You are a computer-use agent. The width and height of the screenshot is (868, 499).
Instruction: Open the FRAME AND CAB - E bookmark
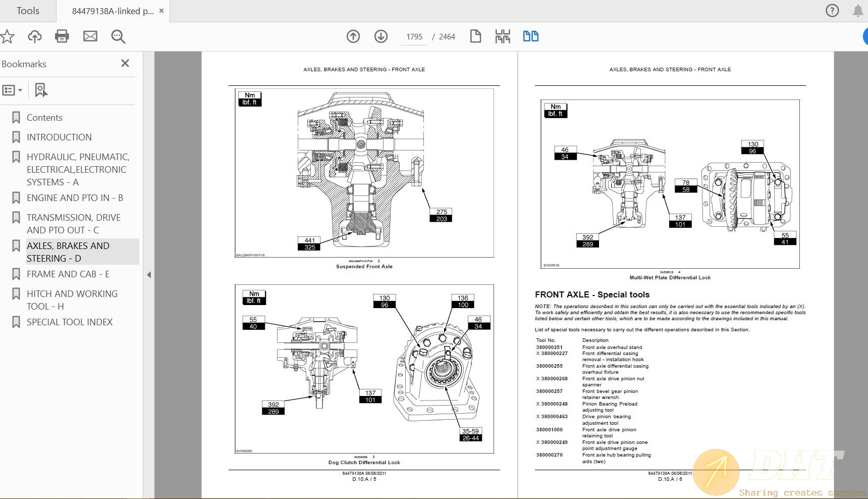coord(68,274)
